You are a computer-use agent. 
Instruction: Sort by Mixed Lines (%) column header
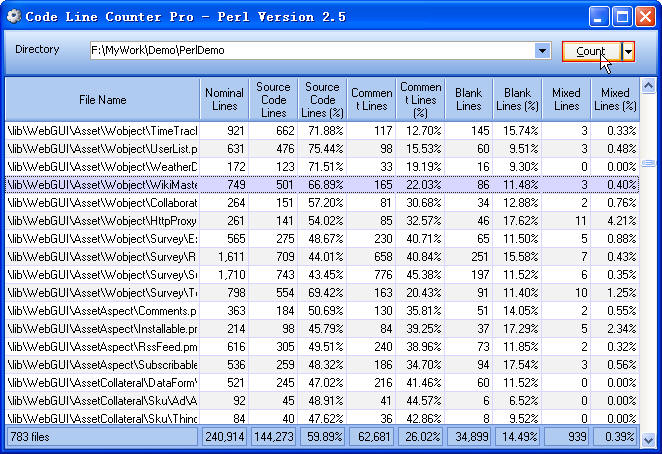614,100
